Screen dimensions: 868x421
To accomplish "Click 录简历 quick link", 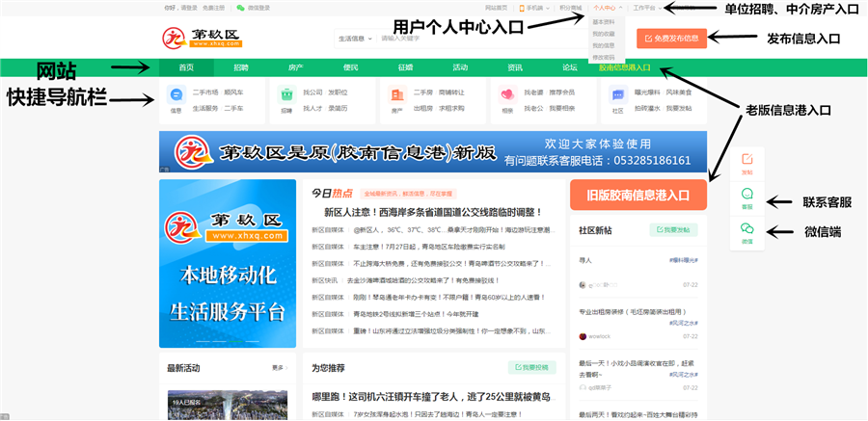I will pos(338,108).
